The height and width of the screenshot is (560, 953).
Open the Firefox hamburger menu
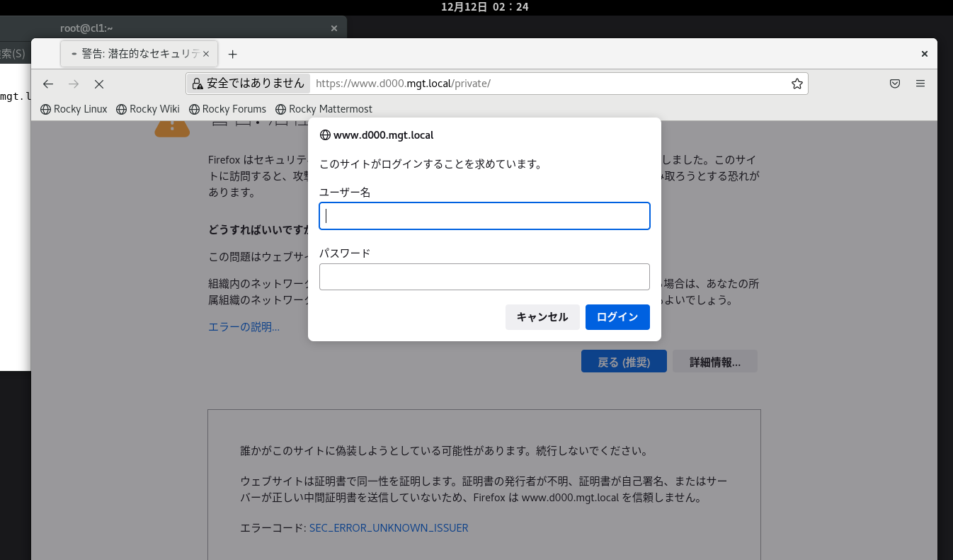point(920,83)
